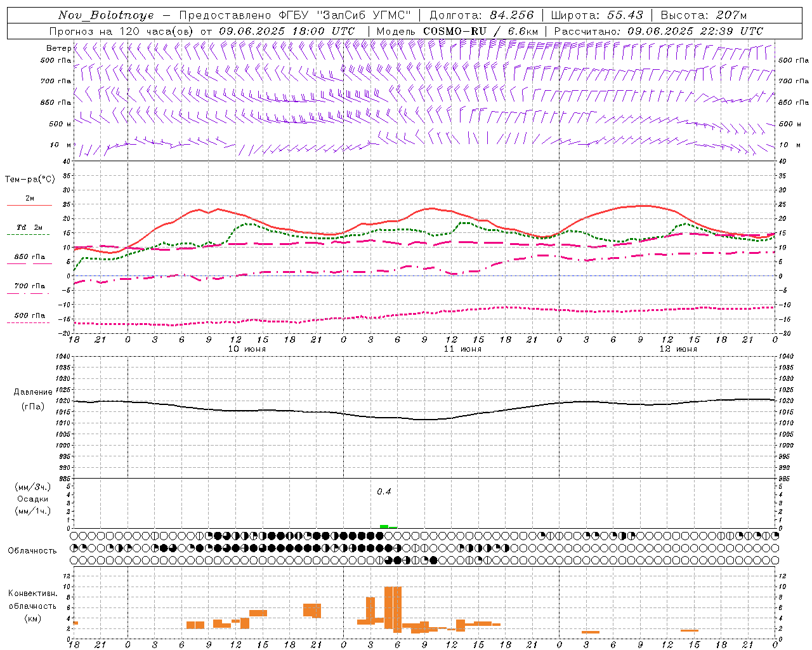The width and height of the screenshot is (812, 650).
Task: Click the model name COSMO-RU / 6.6км
Action: point(480,31)
